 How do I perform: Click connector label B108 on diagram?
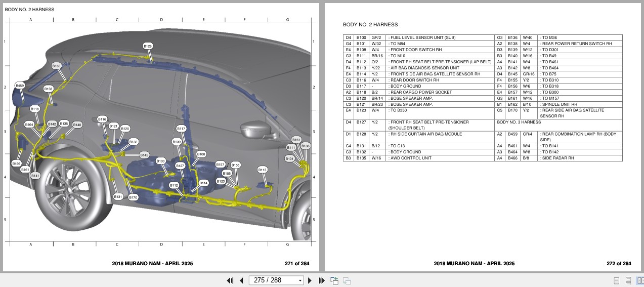[x=201, y=154]
